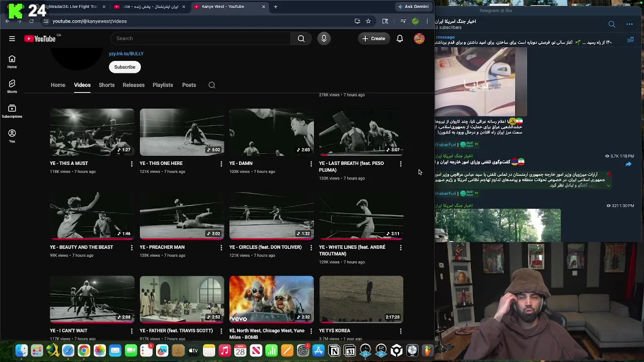Open the options menu for YE - WHITE LINES
The image size is (644, 362).
(x=400, y=248)
